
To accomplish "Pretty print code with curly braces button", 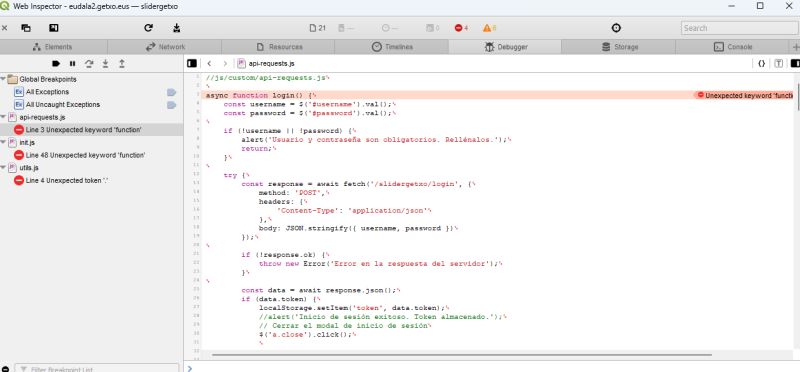I will pyautogui.click(x=761, y=64).
